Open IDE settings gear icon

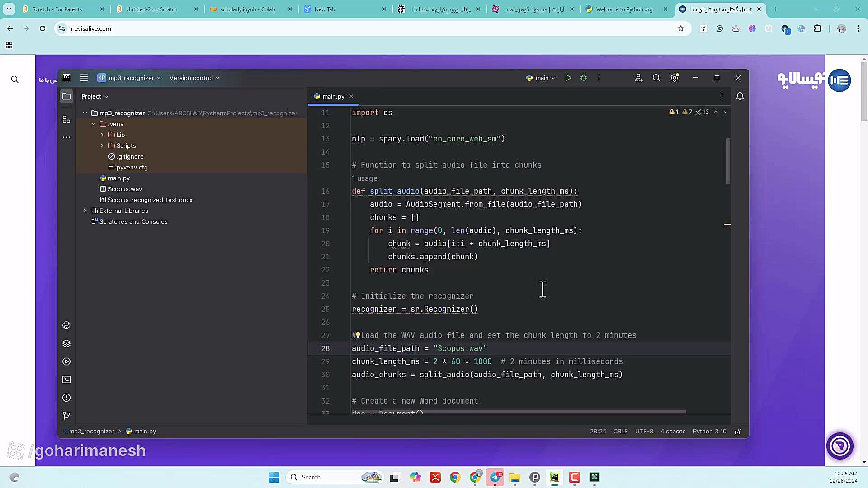click(x=675, y=78)
